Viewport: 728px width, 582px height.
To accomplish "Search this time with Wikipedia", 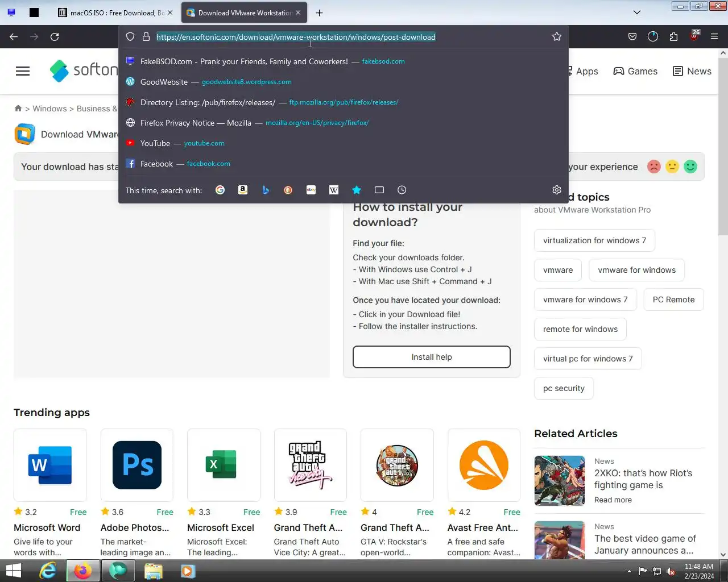I will point(334,190).
